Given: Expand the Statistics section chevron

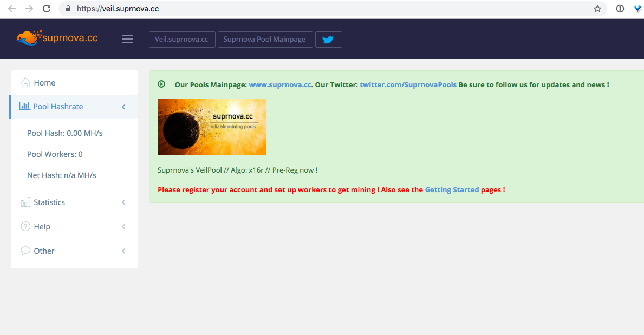Looking at the screenshot, I should 123,202.
